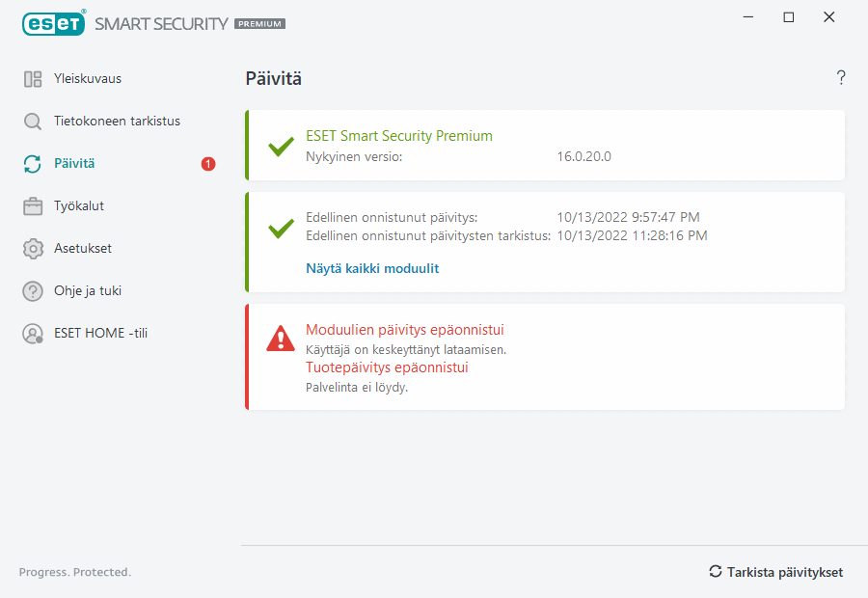The width and height of the screenshot is (868, 598).
Task: Click the Työkalut briefcase icon
Action: pyautogui.click(x=33, y=206)
